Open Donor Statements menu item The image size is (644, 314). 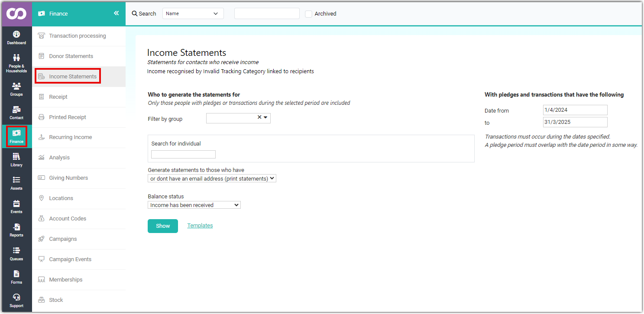(79, 56)
